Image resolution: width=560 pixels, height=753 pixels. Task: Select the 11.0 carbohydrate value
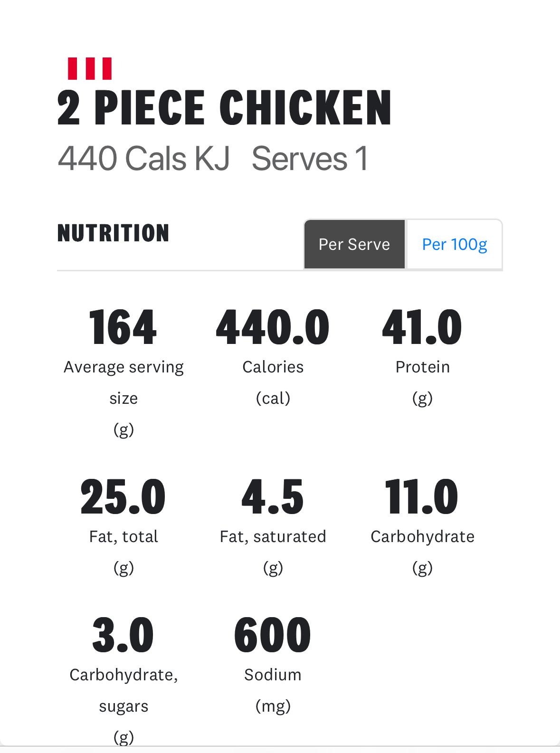[422, 496]
